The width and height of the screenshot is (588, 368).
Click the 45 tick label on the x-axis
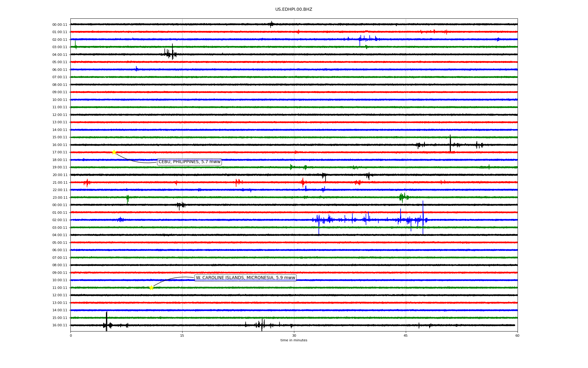click(405, 336)
